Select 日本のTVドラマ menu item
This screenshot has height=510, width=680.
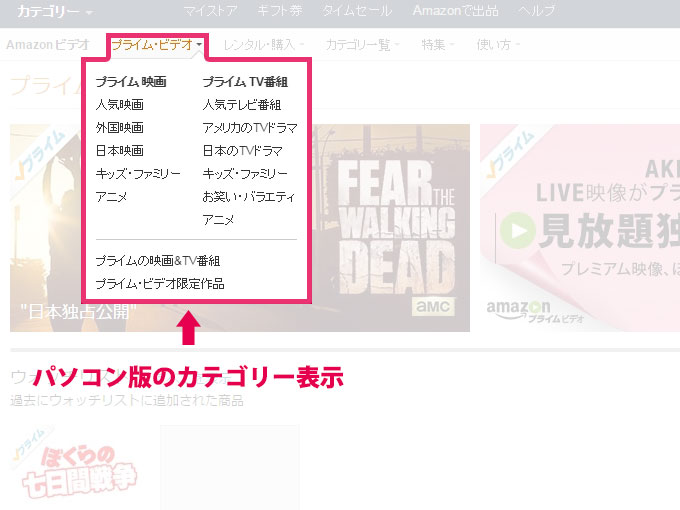coord(242,150)
